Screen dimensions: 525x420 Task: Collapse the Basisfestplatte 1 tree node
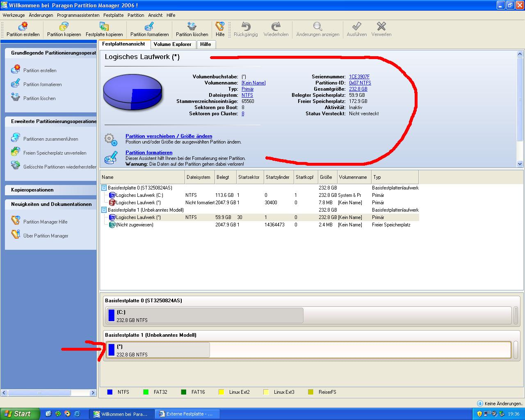(104, 210)
